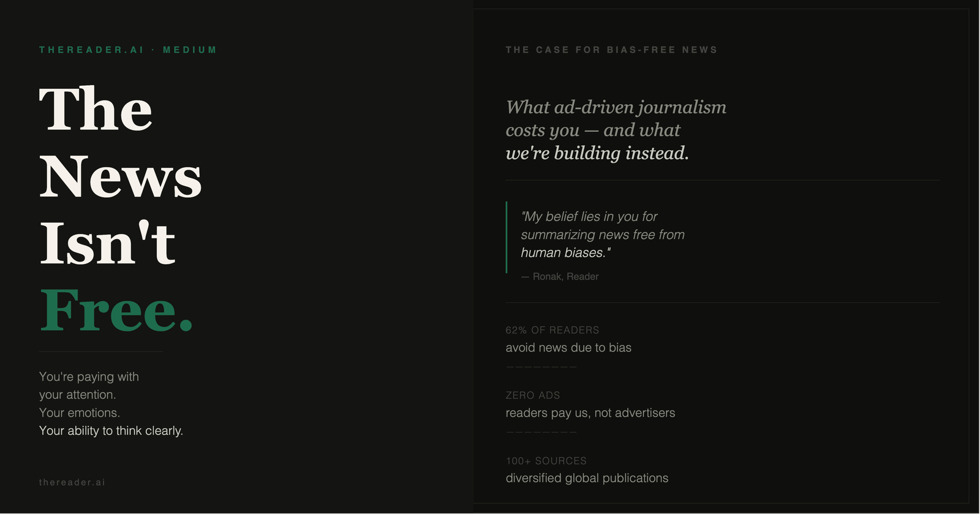
Task: Click 'THE CASE FOR BIAS-FREE NEWS' heading
Action: tap(611, 50)
